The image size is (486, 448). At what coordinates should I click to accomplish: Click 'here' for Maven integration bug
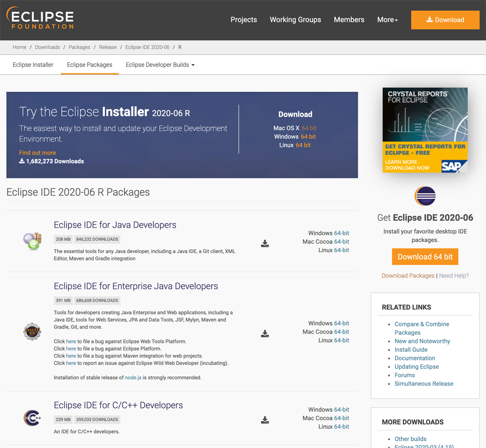pyautogui.click(x=71, y=356)
